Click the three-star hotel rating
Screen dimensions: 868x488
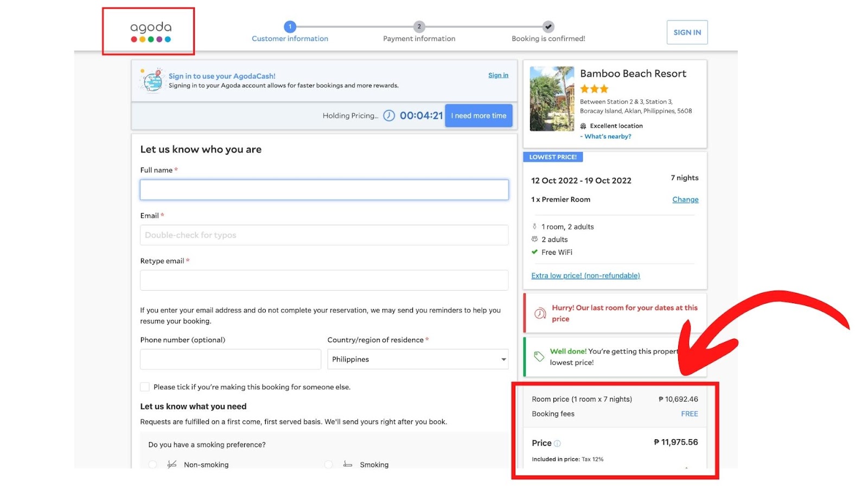pos(594,89)
